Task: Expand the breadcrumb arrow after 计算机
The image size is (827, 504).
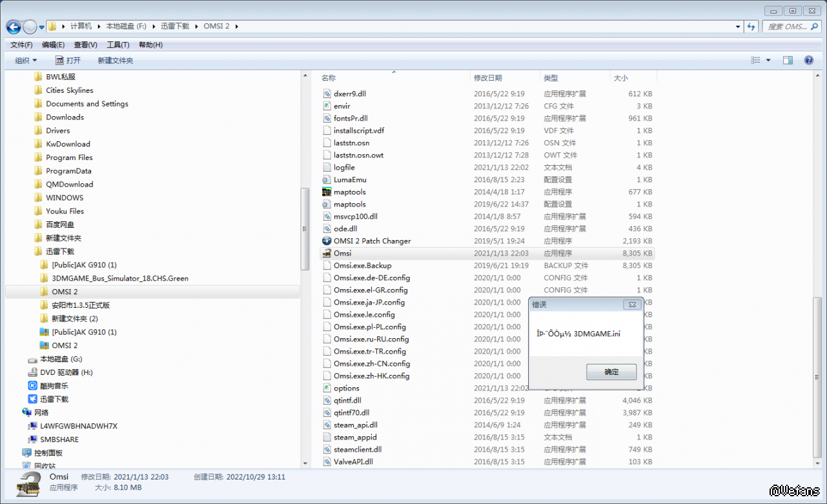Action: 98,26
